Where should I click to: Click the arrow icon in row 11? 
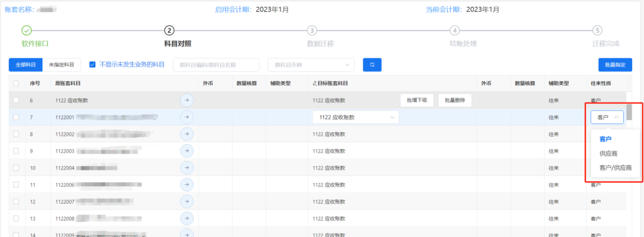coord(187,184)
